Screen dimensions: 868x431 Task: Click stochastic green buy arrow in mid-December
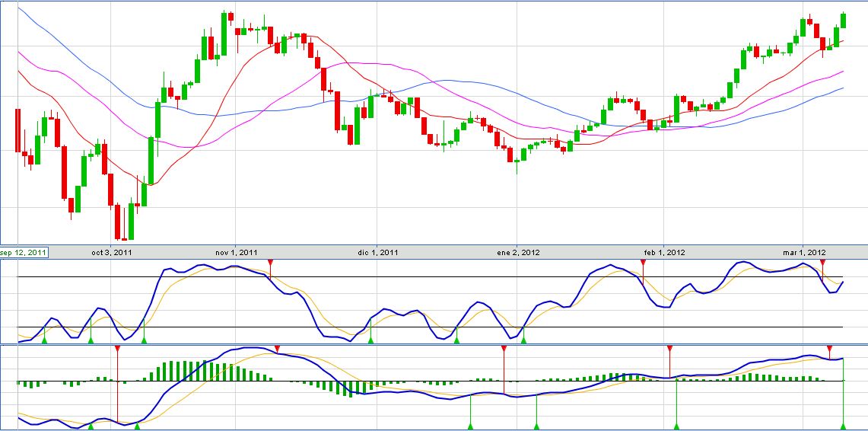pos(456,340)
